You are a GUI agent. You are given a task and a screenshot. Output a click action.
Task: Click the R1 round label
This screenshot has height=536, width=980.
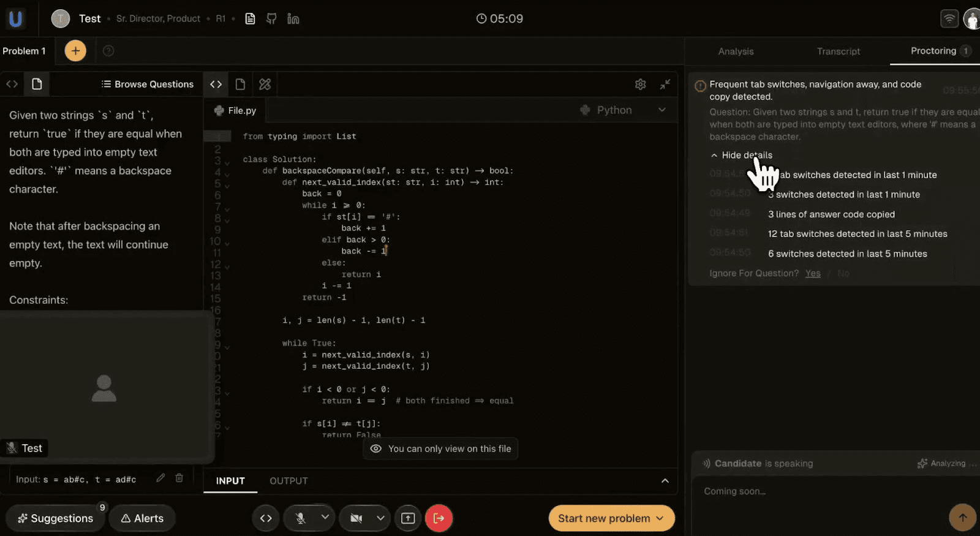(221, 19)
